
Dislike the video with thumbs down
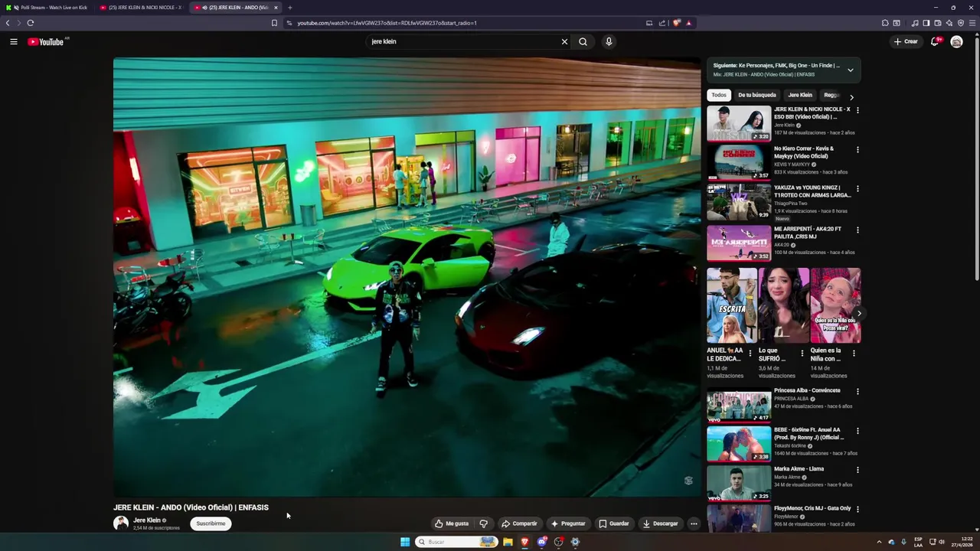click(484, 523)
